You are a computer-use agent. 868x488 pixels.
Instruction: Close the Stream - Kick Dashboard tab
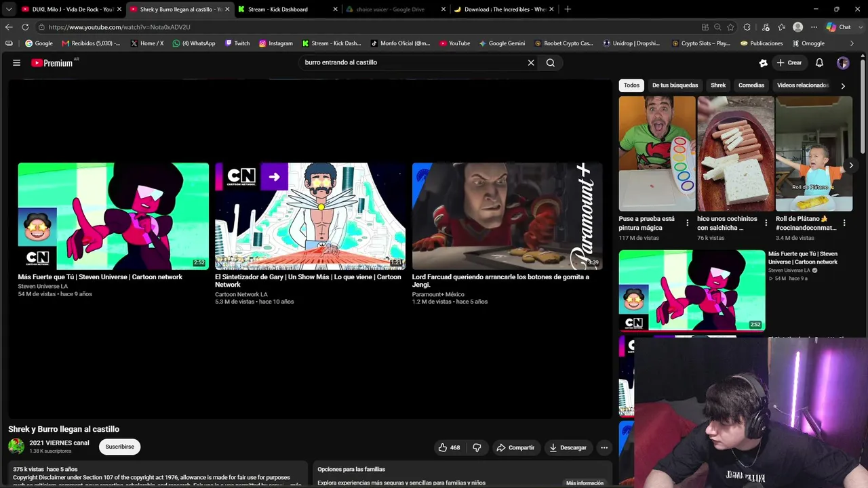335,9
